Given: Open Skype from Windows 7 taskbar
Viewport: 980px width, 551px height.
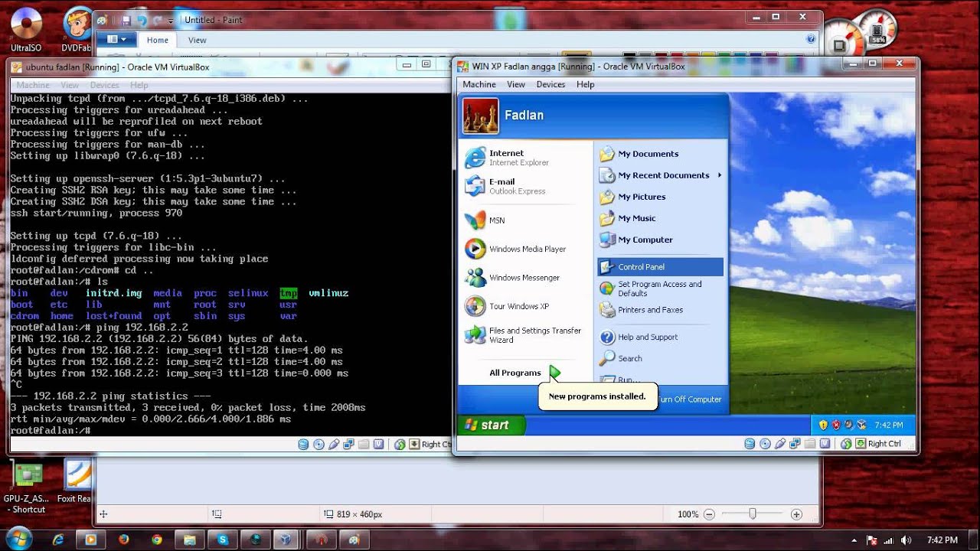Looking at the screenshot, I should point(223,540).
